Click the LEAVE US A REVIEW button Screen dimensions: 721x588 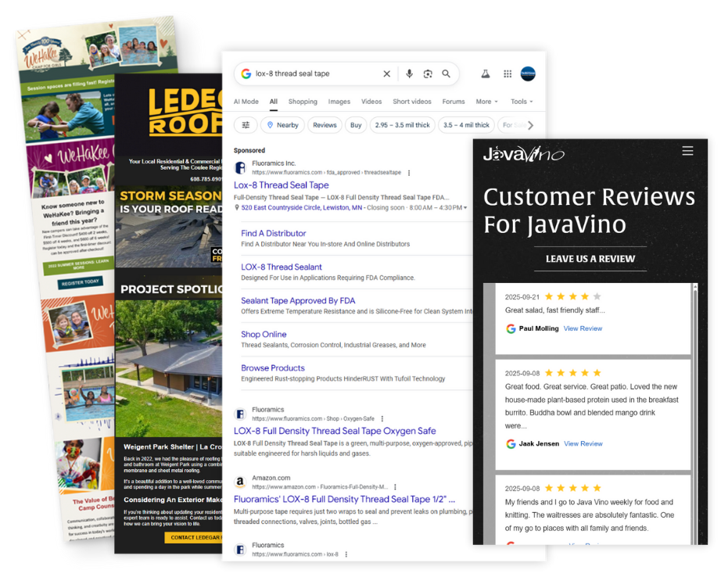[589, 259]
